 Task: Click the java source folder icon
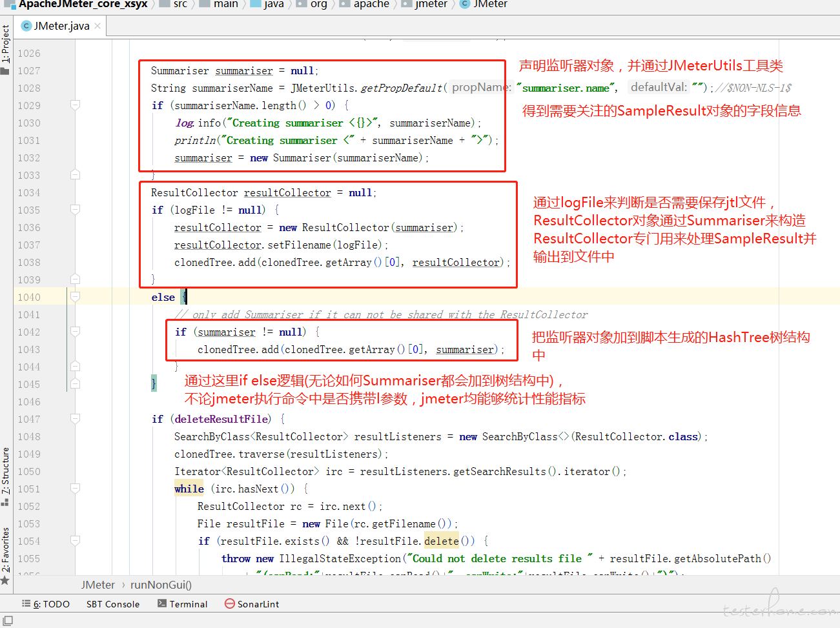click(255, 5)
